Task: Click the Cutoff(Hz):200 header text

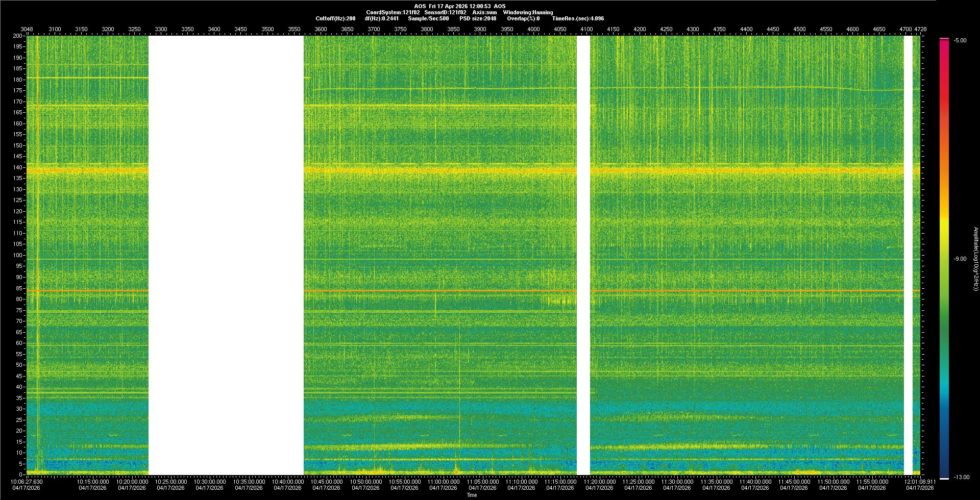Action: [335, 19]
